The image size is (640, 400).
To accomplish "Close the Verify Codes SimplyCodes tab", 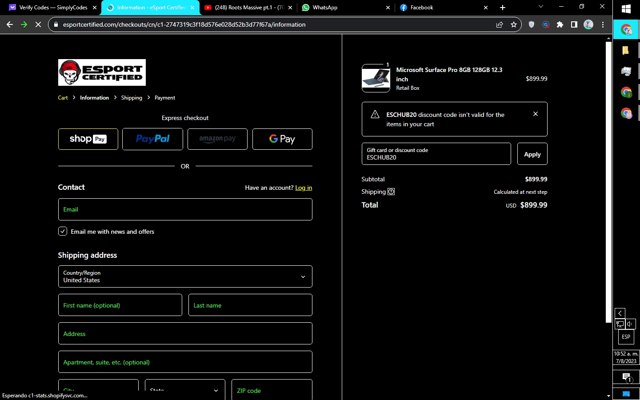I will coord(95,7).
